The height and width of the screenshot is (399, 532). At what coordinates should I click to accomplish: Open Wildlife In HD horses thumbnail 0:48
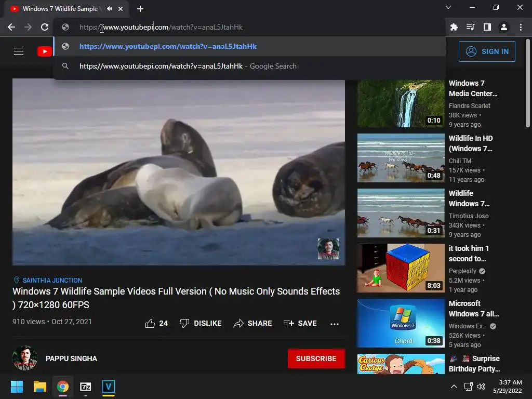[x=401, y=158]
